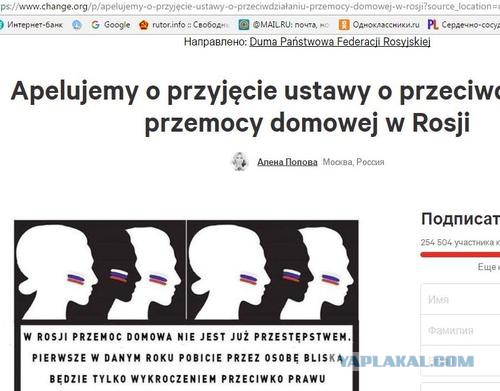This screenshot has height=391, width=500.
Task: Click the Направлено label text
Action: pyautogui.click(x=215, y=42)
